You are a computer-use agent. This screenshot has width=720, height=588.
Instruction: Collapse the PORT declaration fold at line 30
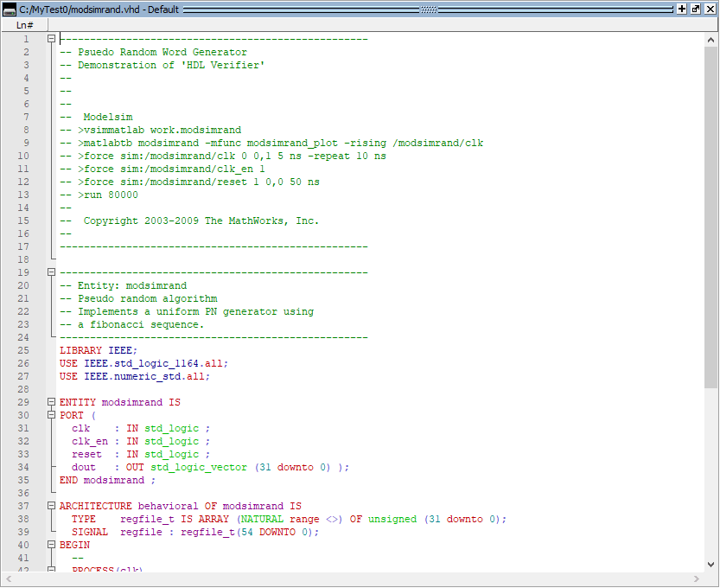tap(52, 415)
